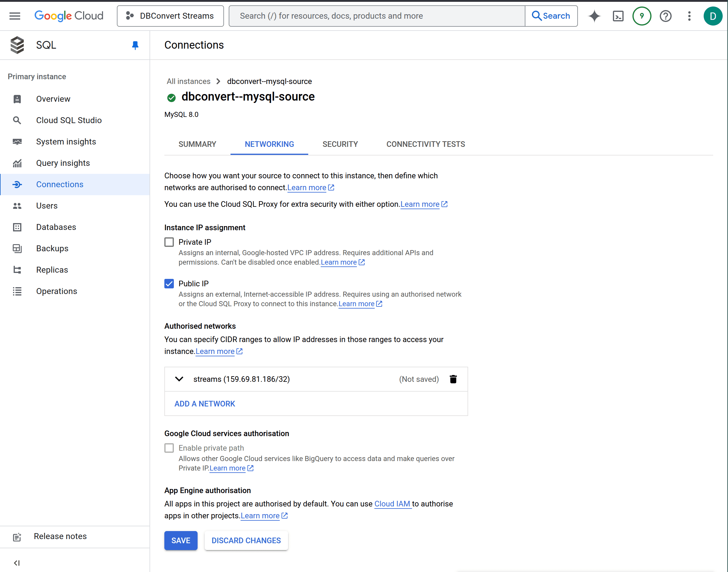Open Replicas menu item

click(x=75, y=270)
